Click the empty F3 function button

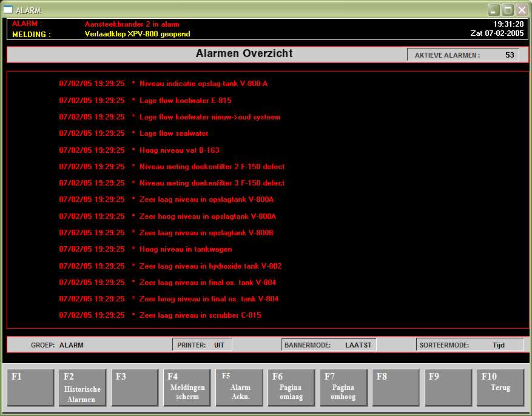[135, 387]
